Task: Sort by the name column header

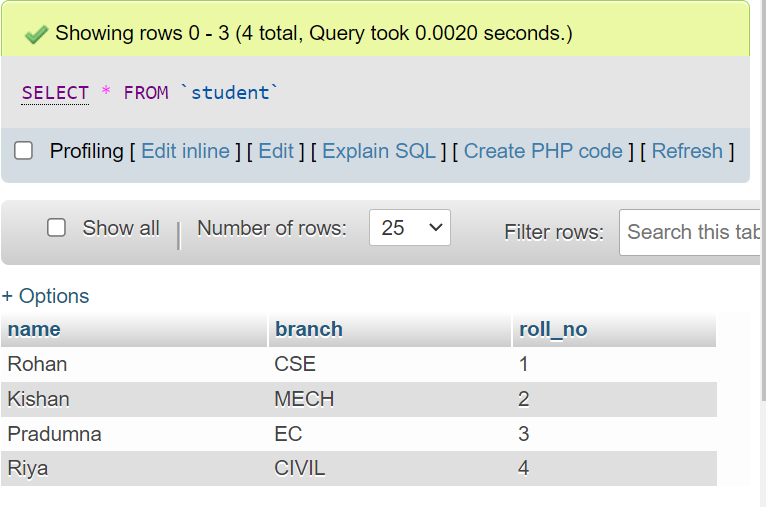Action: coord(34,329)
